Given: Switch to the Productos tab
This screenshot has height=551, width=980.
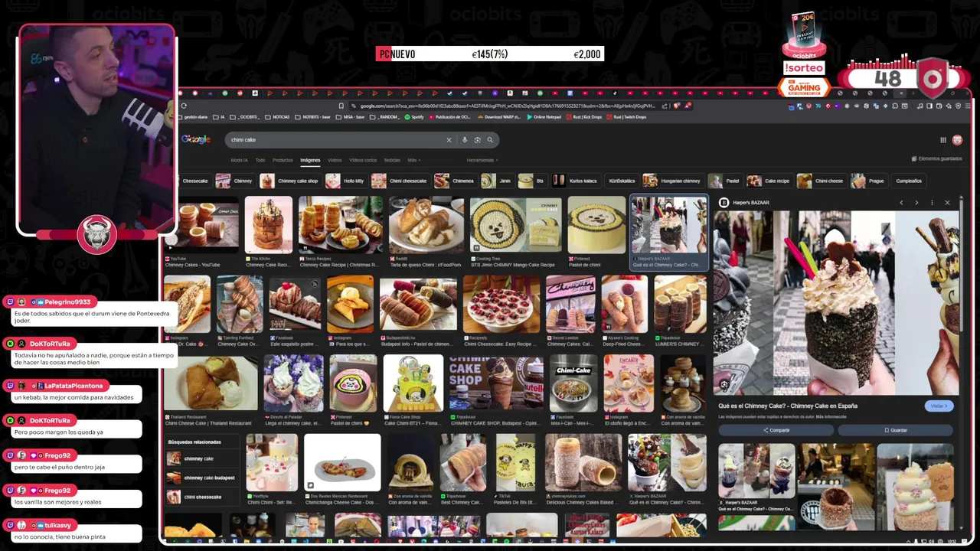Looking at the screenshot, I should coord(283,160).
